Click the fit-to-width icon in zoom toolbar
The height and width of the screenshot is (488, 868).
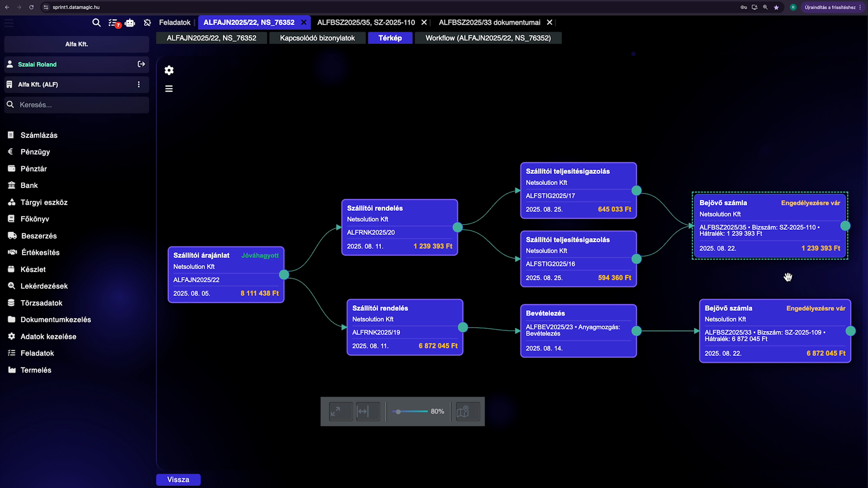click(x=363, y=412)
